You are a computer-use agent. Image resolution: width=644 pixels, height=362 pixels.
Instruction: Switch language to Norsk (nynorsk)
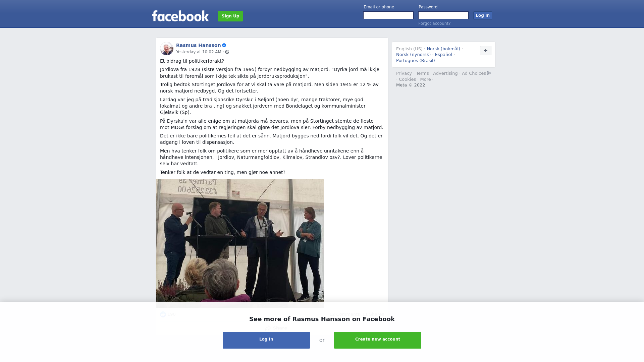pos(413,55)
